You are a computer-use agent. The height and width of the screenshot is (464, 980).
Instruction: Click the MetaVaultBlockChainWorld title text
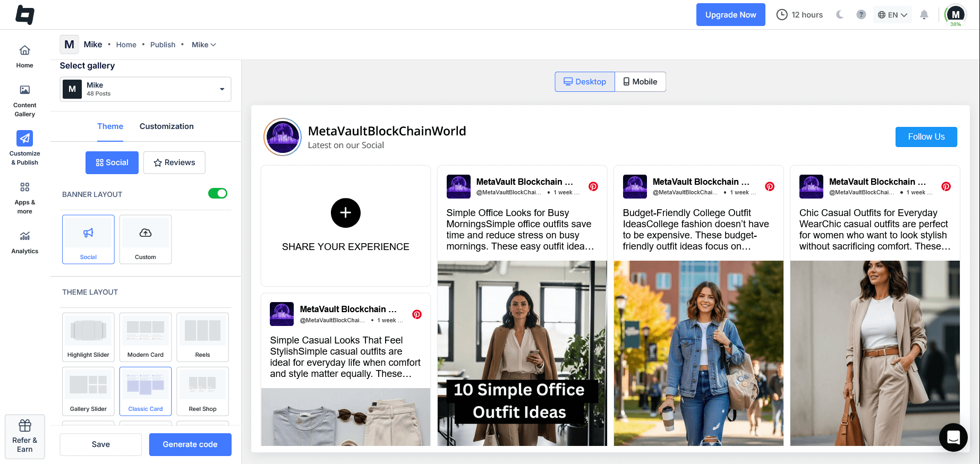pyautogui.click(x=387, y=131)
